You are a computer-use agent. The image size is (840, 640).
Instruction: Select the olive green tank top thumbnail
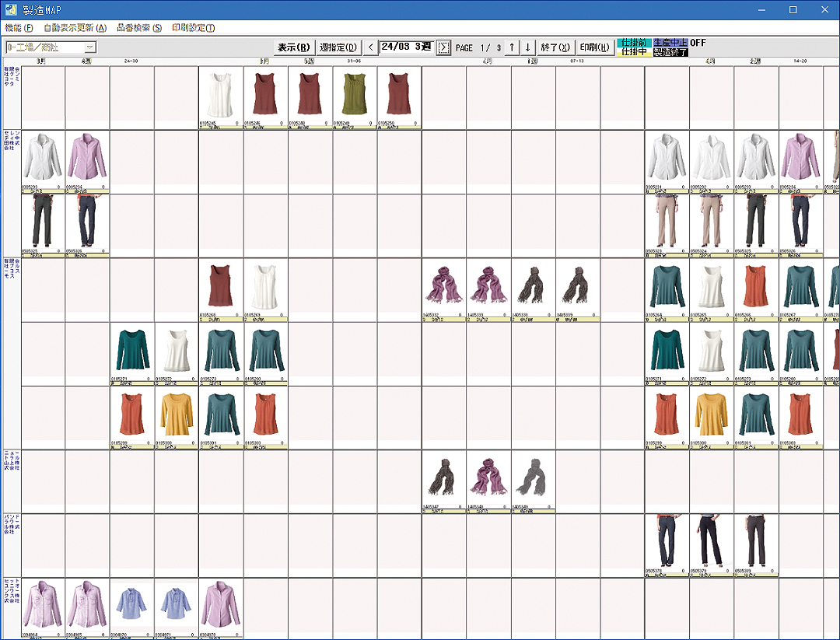point(355,96)
